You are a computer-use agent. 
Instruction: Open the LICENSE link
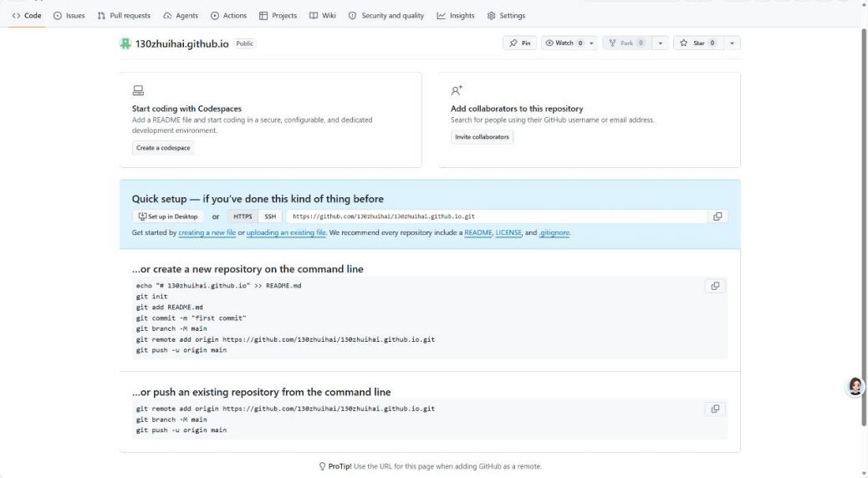tap(508, 232)
